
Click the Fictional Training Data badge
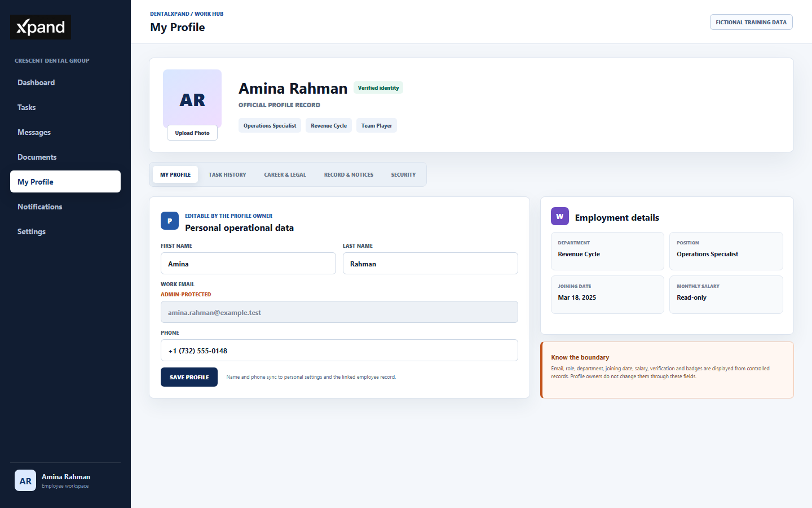pos(751,22)
